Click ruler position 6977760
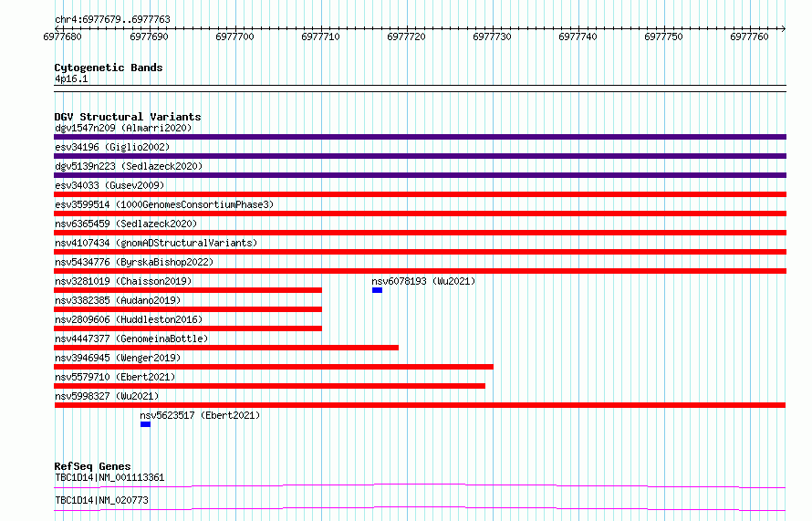 pos(749,37)
